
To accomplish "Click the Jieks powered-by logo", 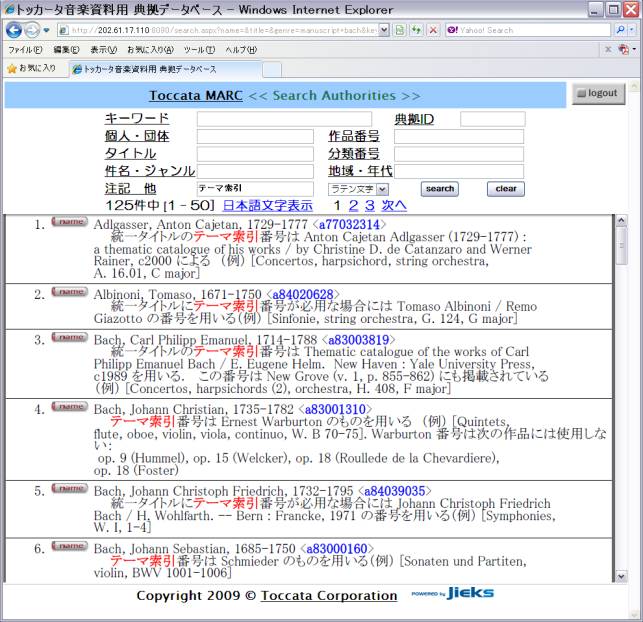I will 453,593.
